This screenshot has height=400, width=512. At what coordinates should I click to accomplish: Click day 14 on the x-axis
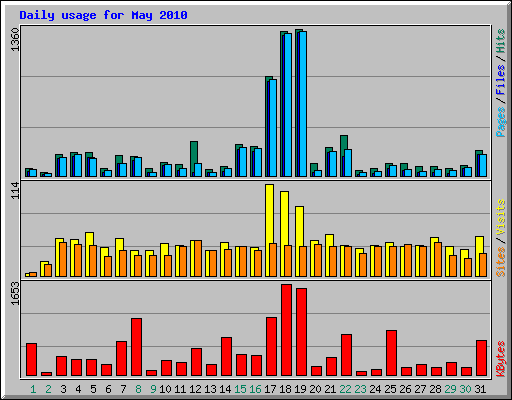pos(225,389)
